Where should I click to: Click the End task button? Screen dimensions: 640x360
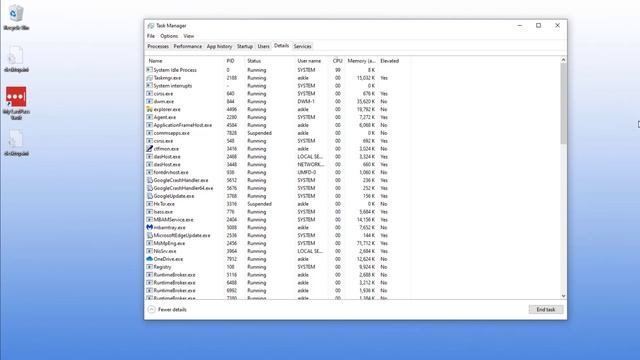(x=546, y=309)
